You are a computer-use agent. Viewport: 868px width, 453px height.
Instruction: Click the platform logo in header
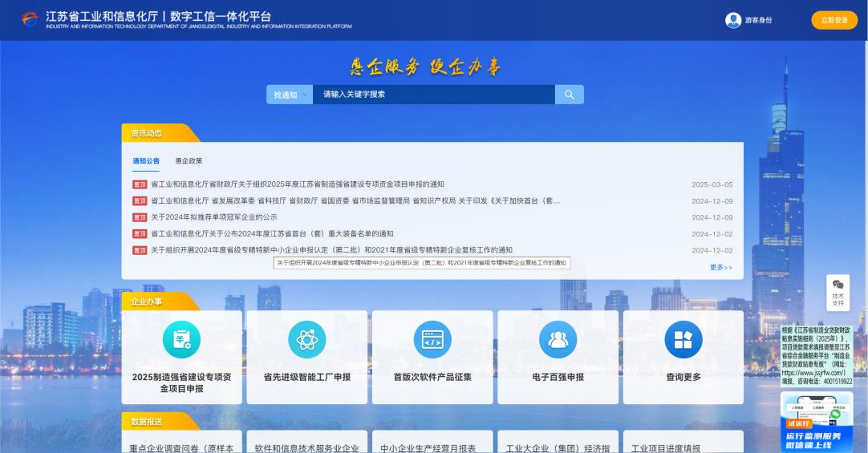click(30, 19)
